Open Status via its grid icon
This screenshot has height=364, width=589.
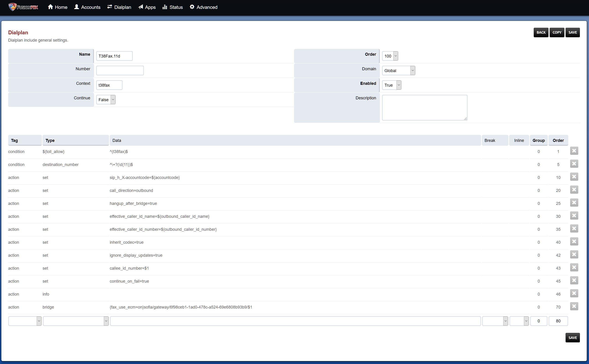point(165,7)
